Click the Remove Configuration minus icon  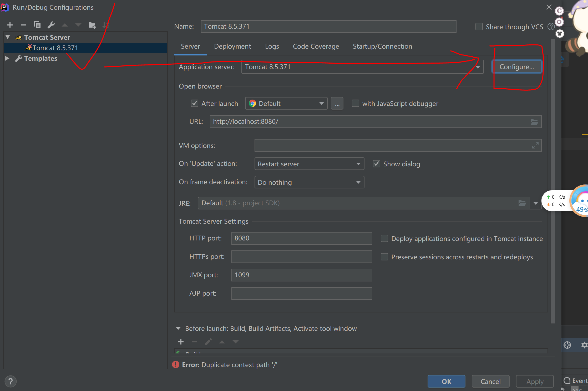(24, 25)
